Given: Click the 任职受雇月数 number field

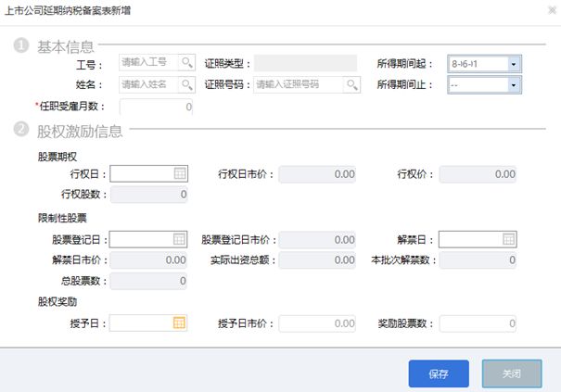Looking at the screenshot, I should (156, 107).
